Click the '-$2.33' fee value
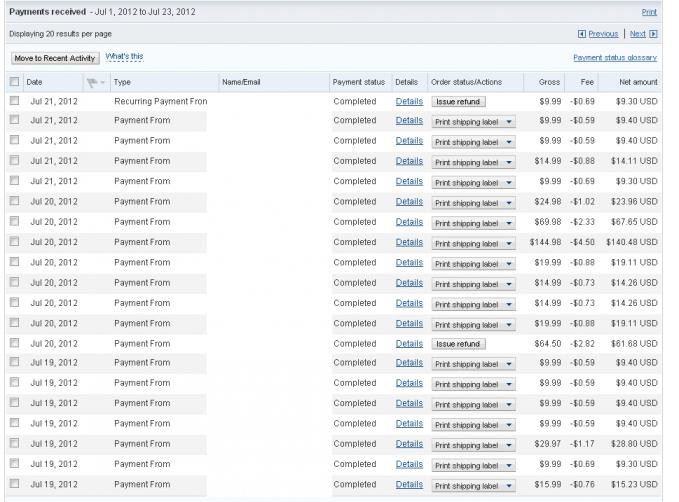 [582, 222]
